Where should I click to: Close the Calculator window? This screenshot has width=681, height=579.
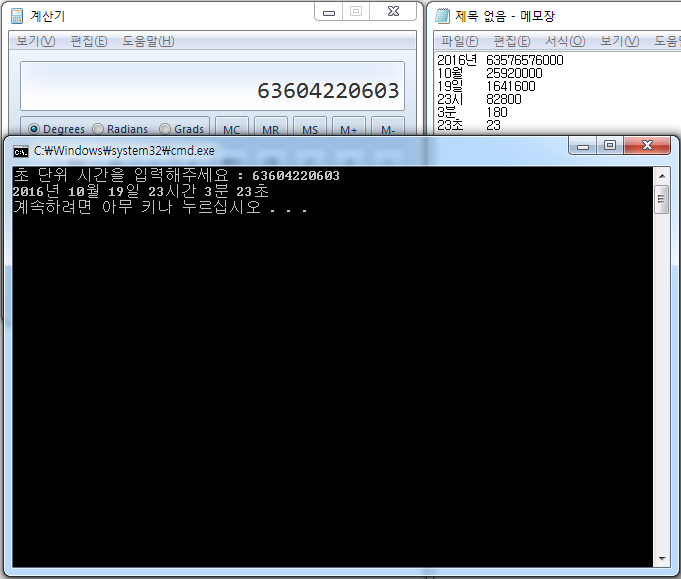coord(393,12)
